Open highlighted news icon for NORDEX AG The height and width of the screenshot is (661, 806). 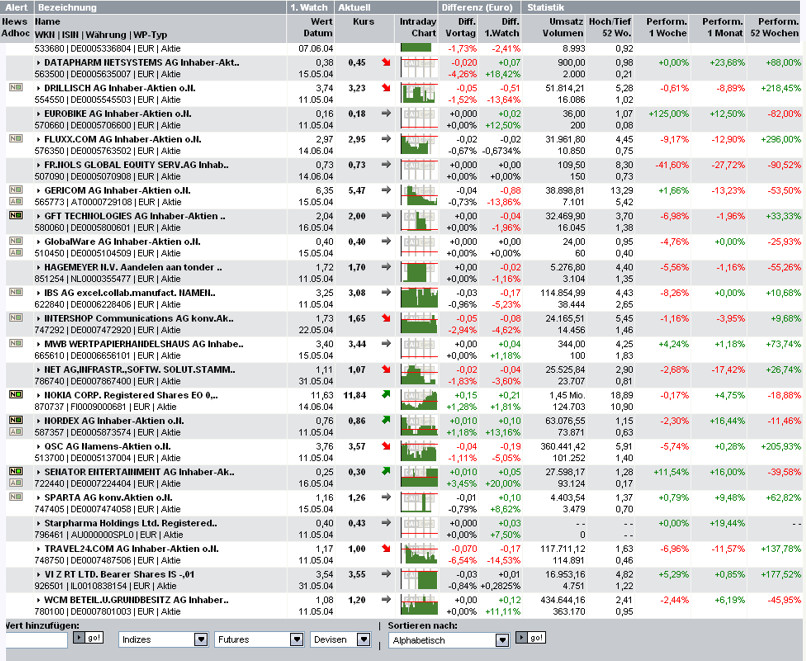pos(16,420)
